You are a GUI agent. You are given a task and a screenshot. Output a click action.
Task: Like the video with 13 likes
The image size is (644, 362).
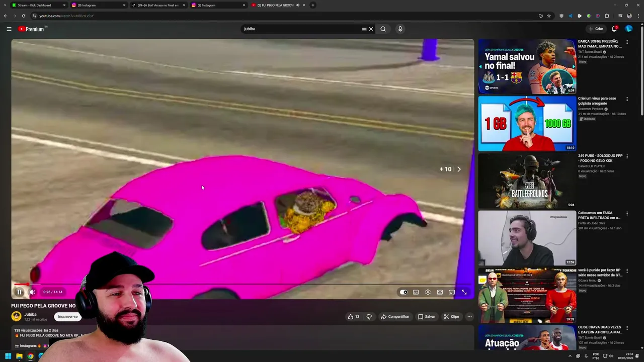click(x=354, y=317)
